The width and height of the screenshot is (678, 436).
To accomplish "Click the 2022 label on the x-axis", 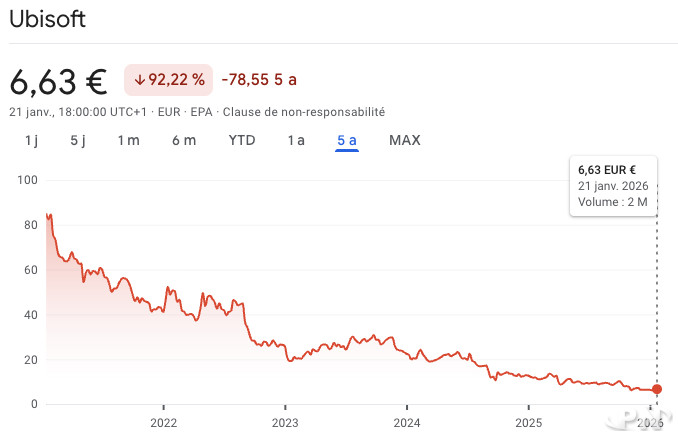I will coord(163,423).
